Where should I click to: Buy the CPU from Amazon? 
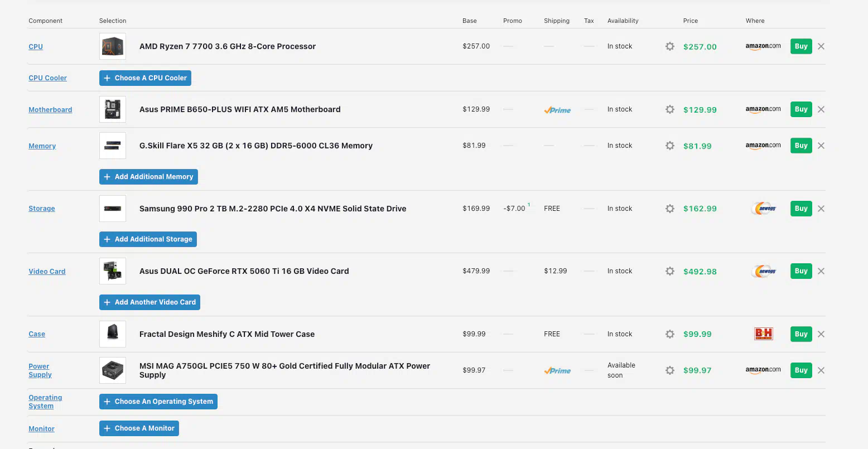(x=801, y=46)
